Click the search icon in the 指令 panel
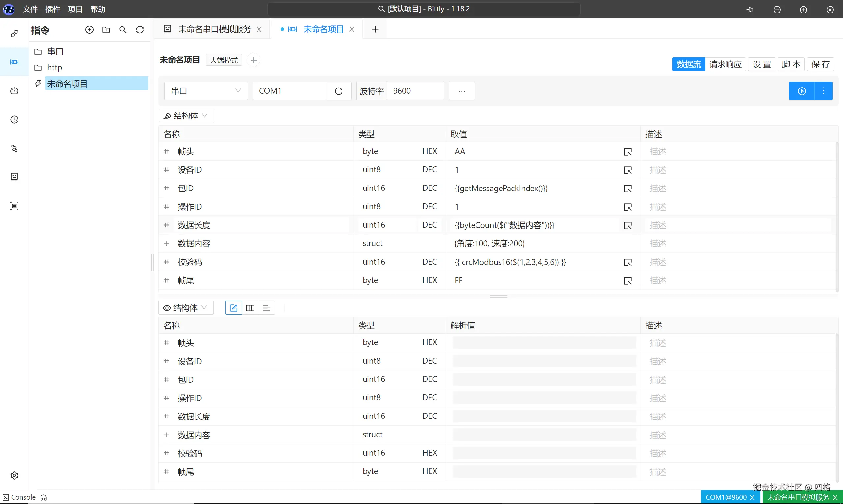 123,30
